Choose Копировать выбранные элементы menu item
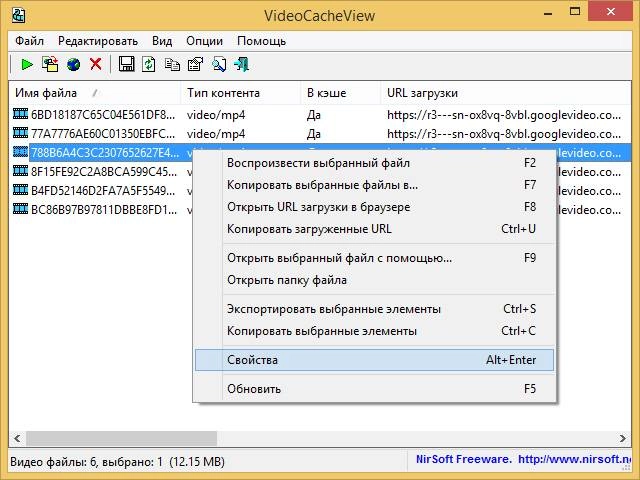This screenshot has width=640, height=480. tap(374, 331)
